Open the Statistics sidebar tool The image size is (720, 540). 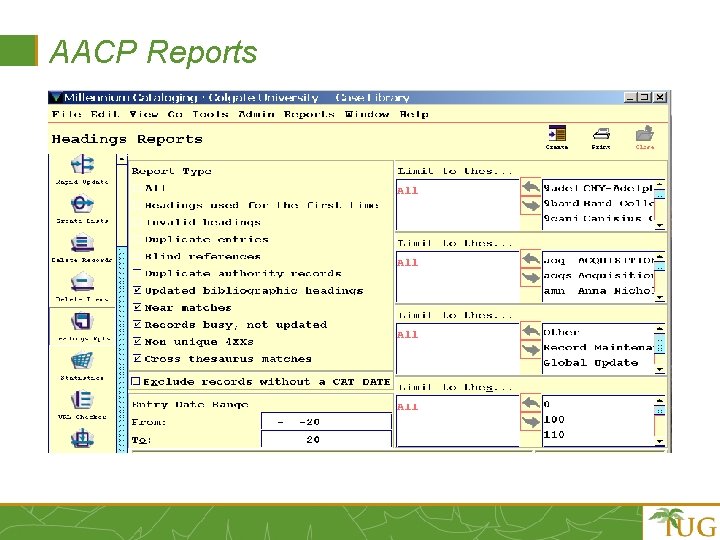tap(82, 366)
